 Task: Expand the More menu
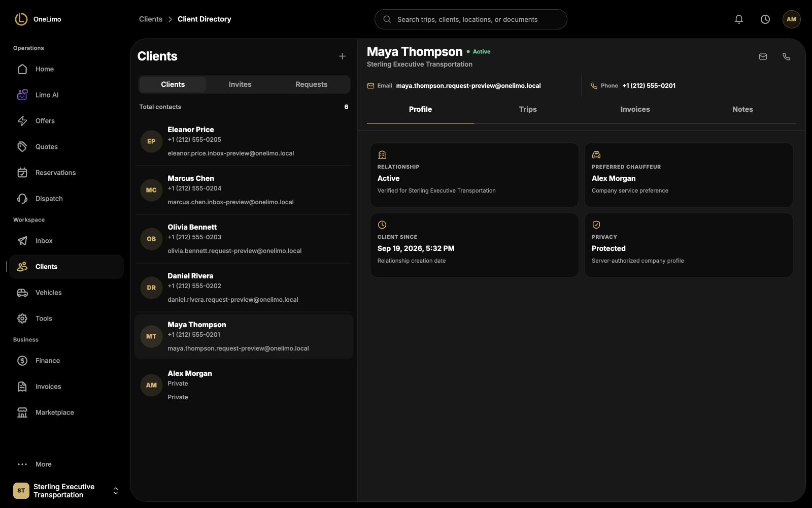tap(66, 464)
